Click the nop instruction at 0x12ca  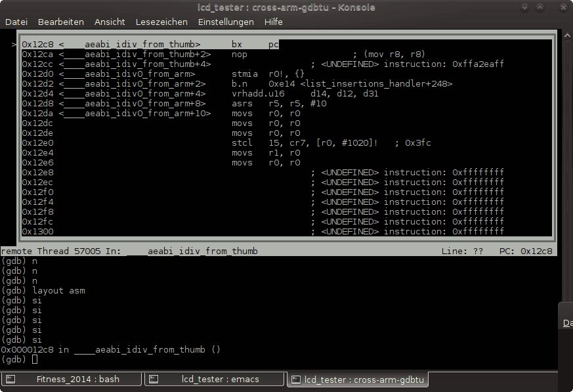[240, 54]
